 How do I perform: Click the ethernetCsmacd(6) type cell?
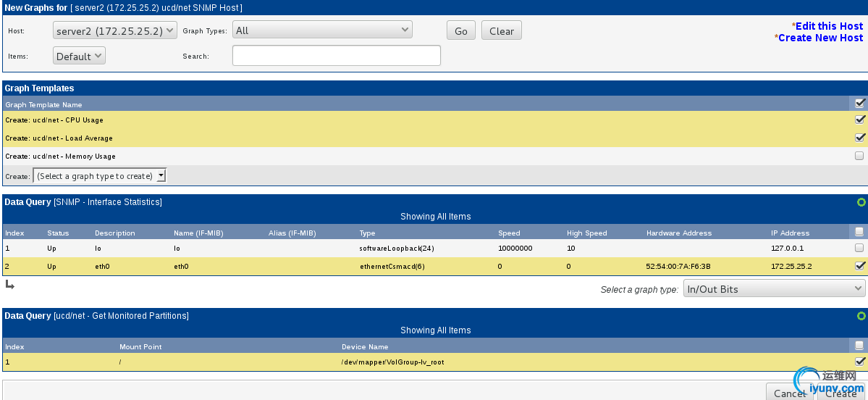pos(392,267)
